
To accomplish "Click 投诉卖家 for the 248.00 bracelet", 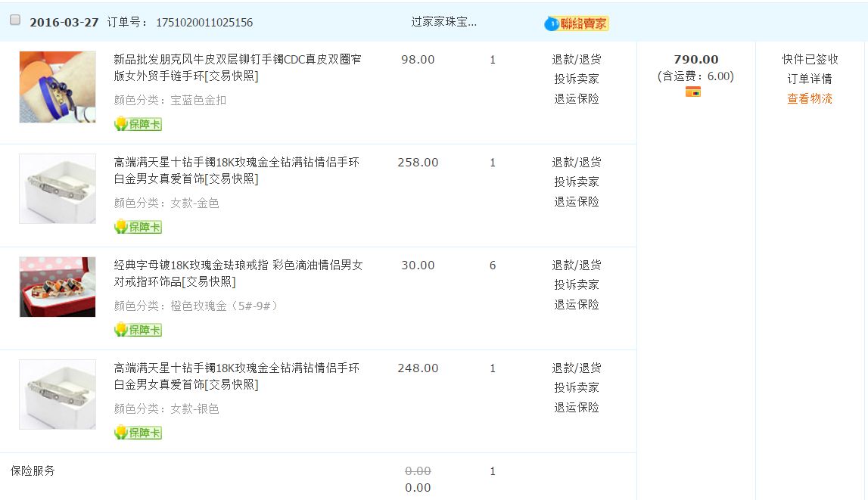I will click(576, 388).
